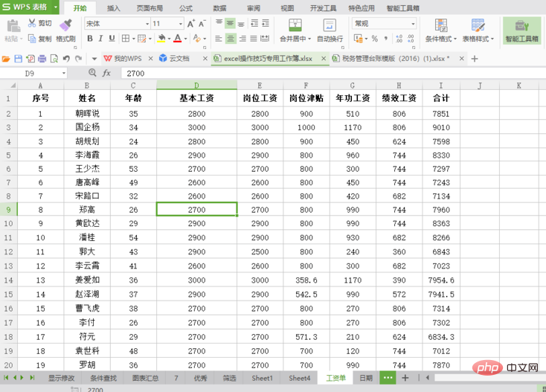Viewport: 546px width, 392px height.
Task: Switch to the 页面布局 ribbon tab
Action: (x=150, y=8)
